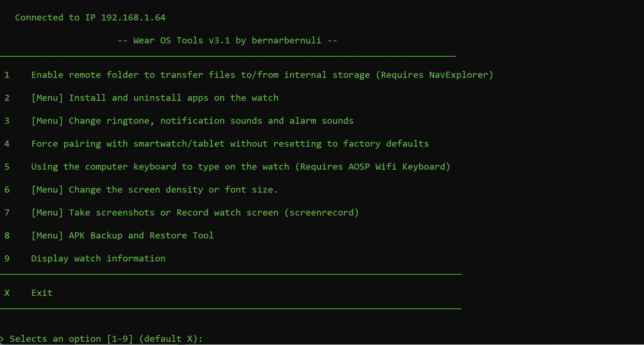This screenshot has width=644, height=345.
Task: Click the author name bernarbernuli
Action: click(286, 41)
